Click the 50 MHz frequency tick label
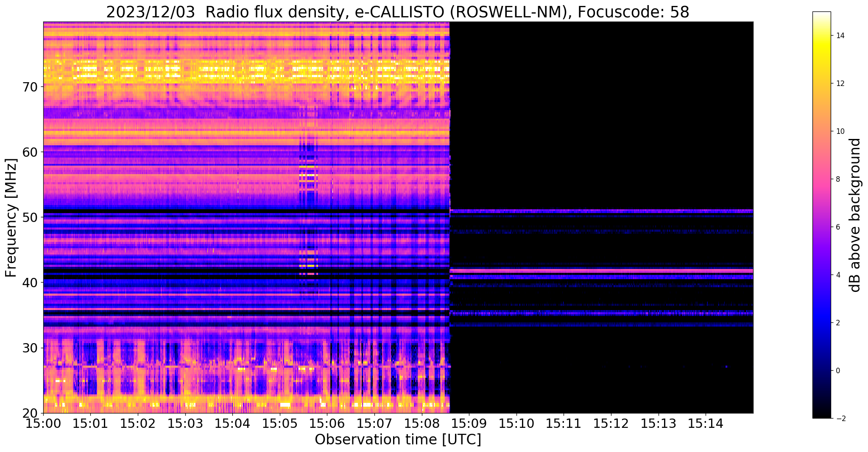868x452 pixels. pos(30,217)
